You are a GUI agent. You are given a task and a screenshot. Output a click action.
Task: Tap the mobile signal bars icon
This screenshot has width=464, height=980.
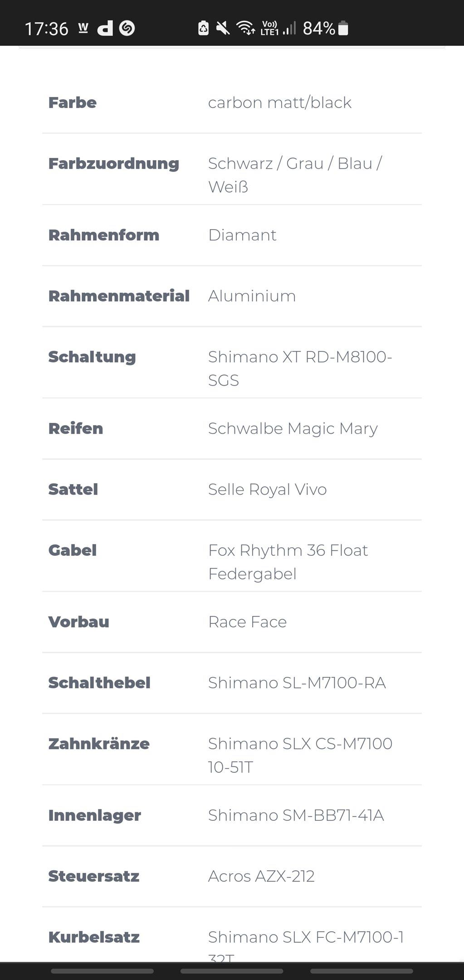point(289,28)
